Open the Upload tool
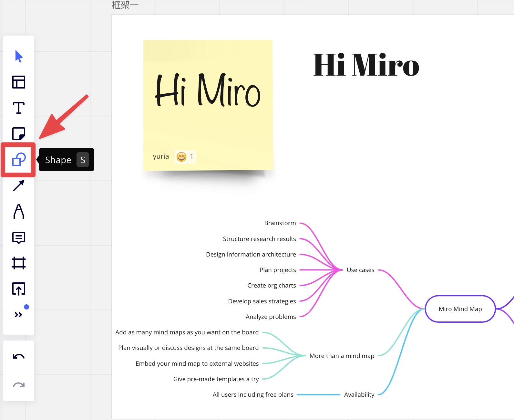The image size is (514, 420). pyautogui.click(x=19, y=289)
